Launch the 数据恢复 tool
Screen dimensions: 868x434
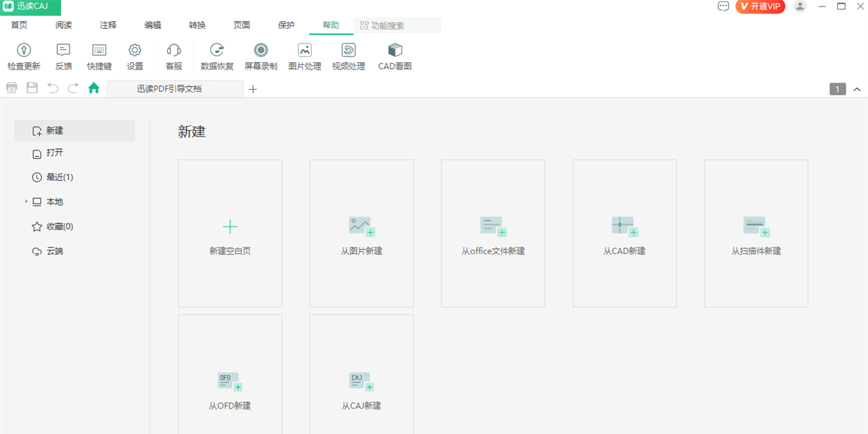tap(217, 56)
